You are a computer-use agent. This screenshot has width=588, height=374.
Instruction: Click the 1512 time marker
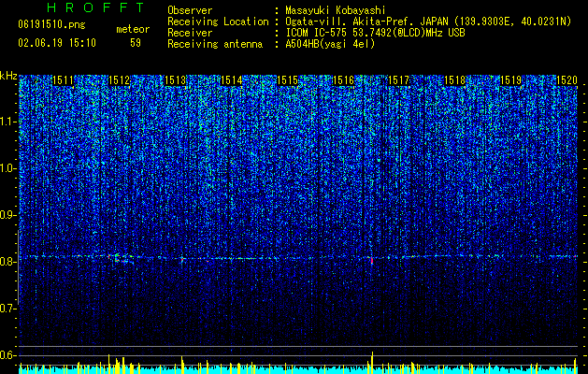click(119, 79)
